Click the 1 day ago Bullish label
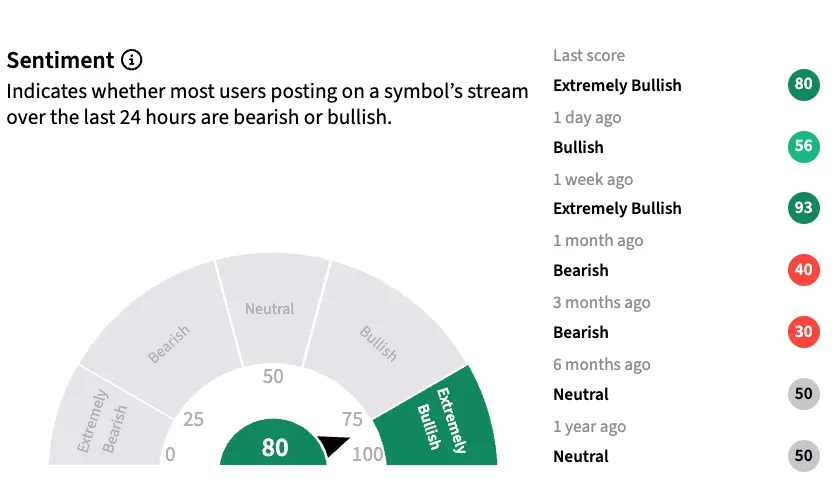836x504 pixels. (x=578, y=147)
